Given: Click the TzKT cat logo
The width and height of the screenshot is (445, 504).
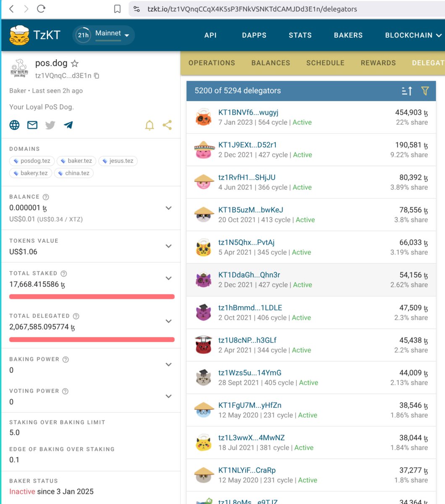Looking at the screenshot, I should [19, 35].
